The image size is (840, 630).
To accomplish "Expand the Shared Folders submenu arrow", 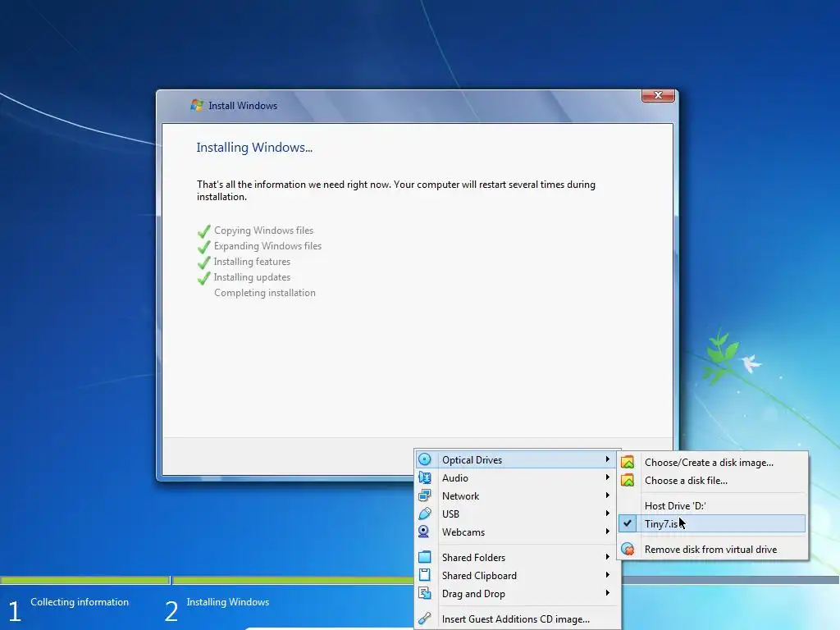I will point(608,557).
